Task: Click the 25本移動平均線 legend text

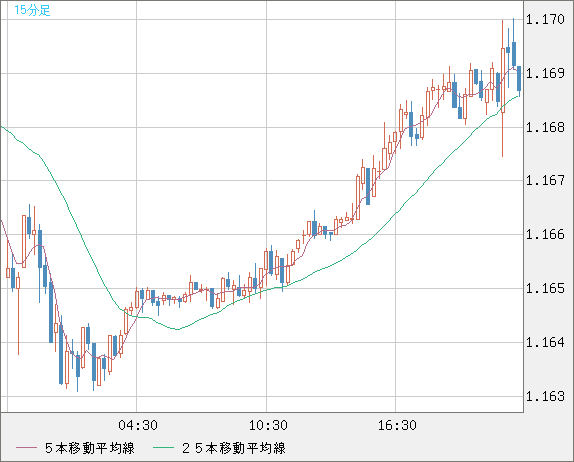Action: pyautogui.click(x=234, y=448)
